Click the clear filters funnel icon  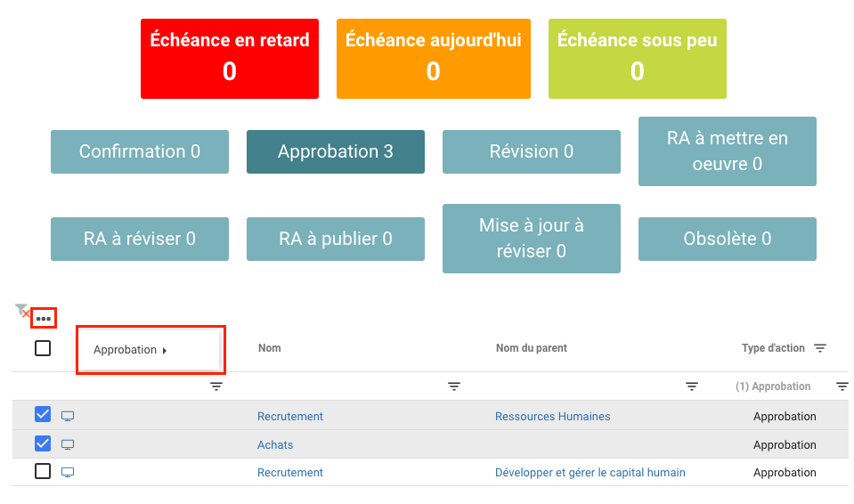[22, 310]
